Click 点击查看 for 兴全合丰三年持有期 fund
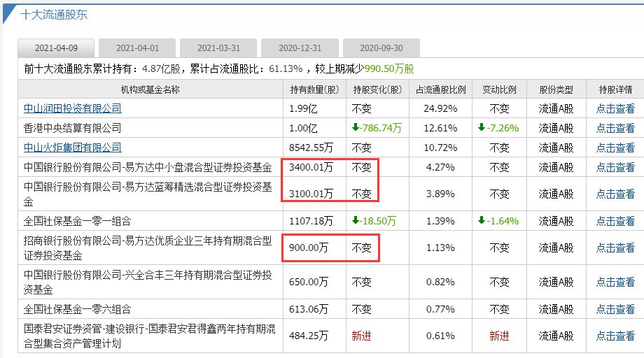This screenshot has height=358, width=644. coord(615,282)
